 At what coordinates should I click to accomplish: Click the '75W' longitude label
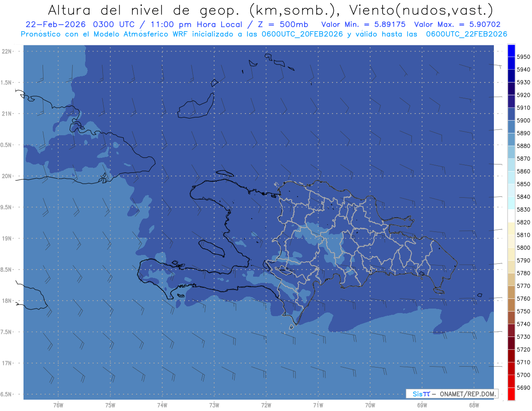click(x=110, y=405)
